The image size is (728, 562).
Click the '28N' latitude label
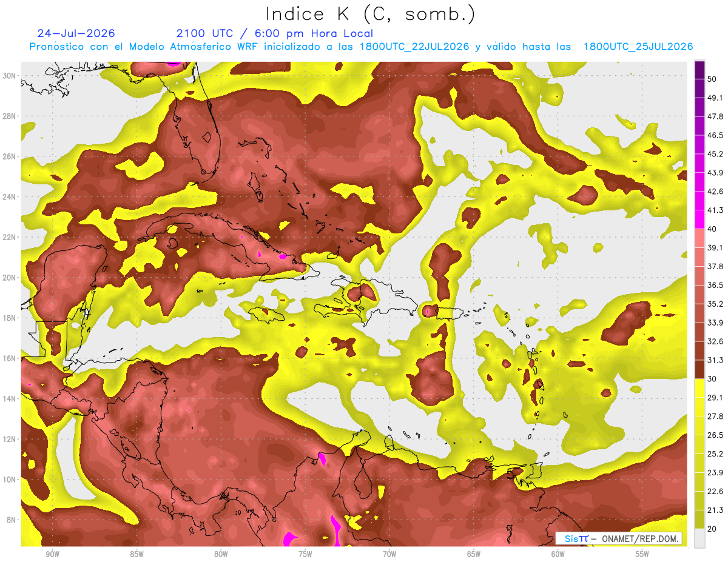[10, 116]
